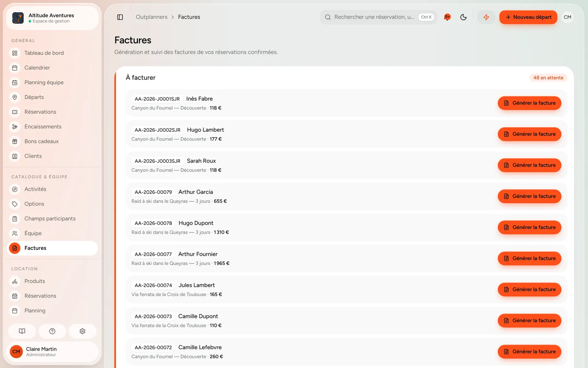Open the notifications icon with 9+ badge
Screen dimensions: 588x368
tap(447, 17)
